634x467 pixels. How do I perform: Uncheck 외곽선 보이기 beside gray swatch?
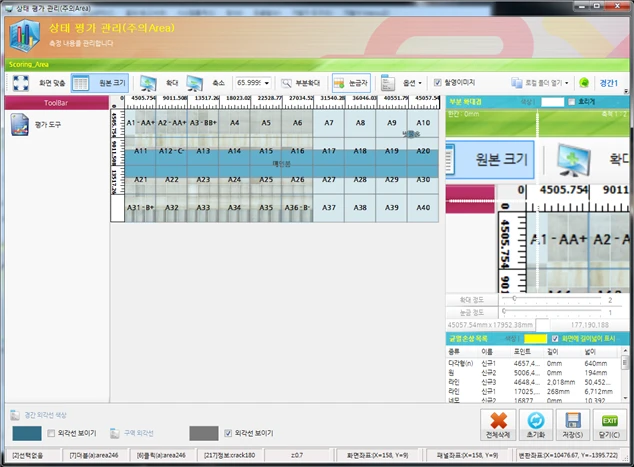coord(228,433)
